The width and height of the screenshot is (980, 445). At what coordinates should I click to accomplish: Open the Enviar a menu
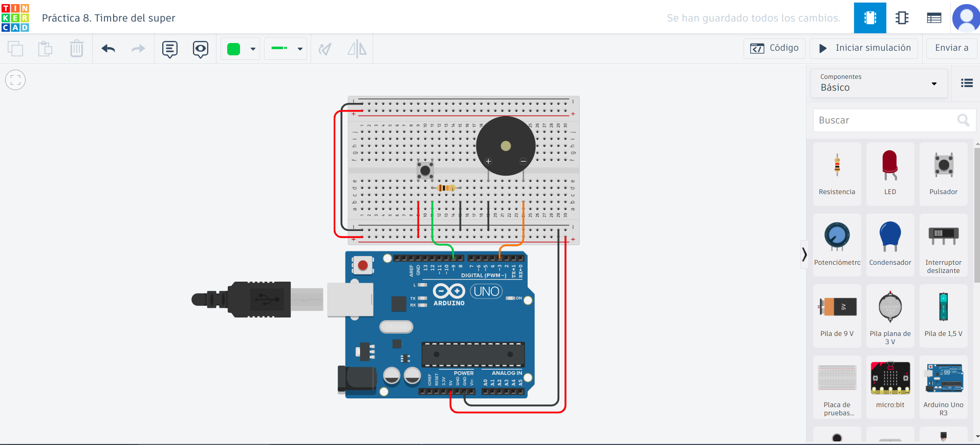(x=951, y=48)
